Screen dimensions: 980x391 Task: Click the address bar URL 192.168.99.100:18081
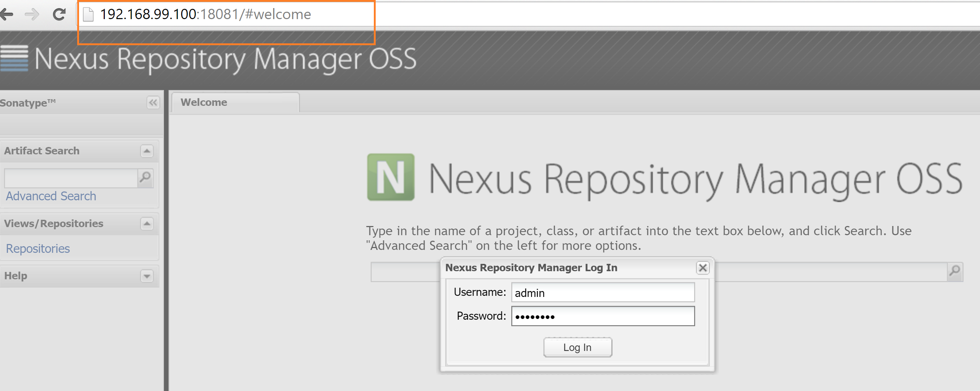click(205, 14)
